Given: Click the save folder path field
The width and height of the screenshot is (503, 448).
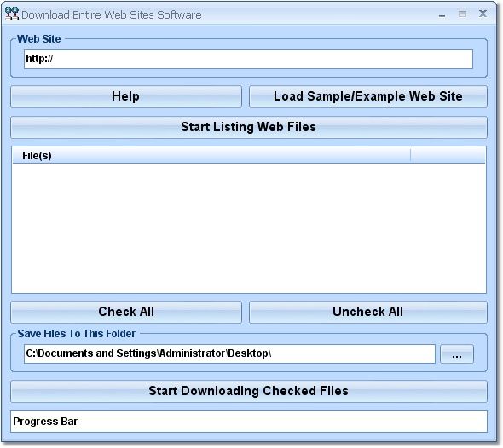Looking at the screenshot, I should tap(229, 353).
